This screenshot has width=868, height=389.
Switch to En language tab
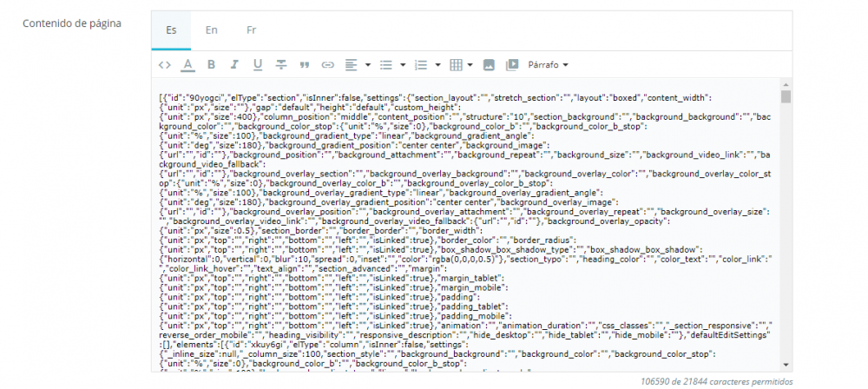212,30
